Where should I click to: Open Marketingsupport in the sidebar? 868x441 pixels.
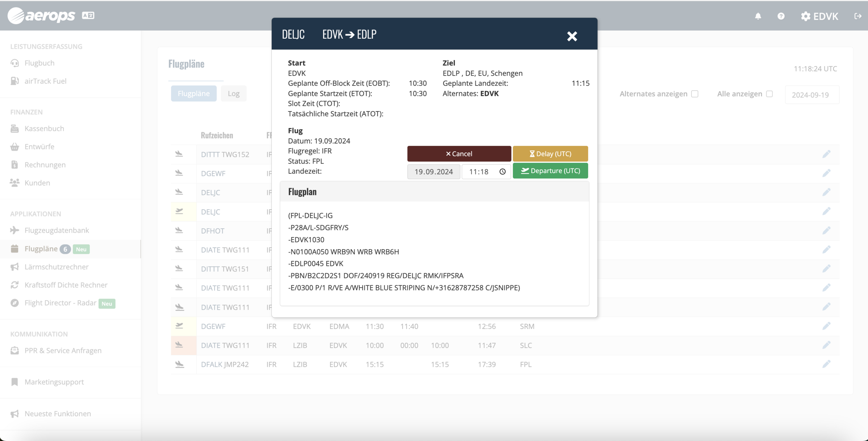coord(54,382)
